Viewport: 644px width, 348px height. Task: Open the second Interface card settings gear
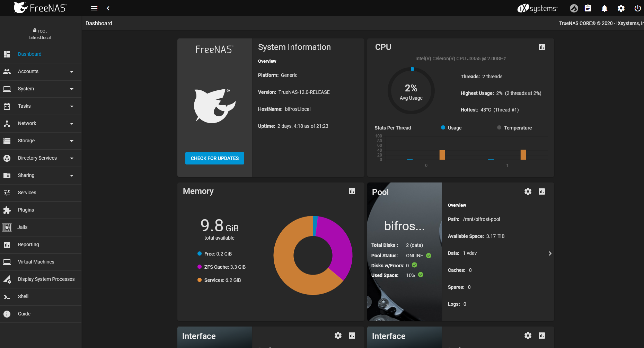coord(528,336)
